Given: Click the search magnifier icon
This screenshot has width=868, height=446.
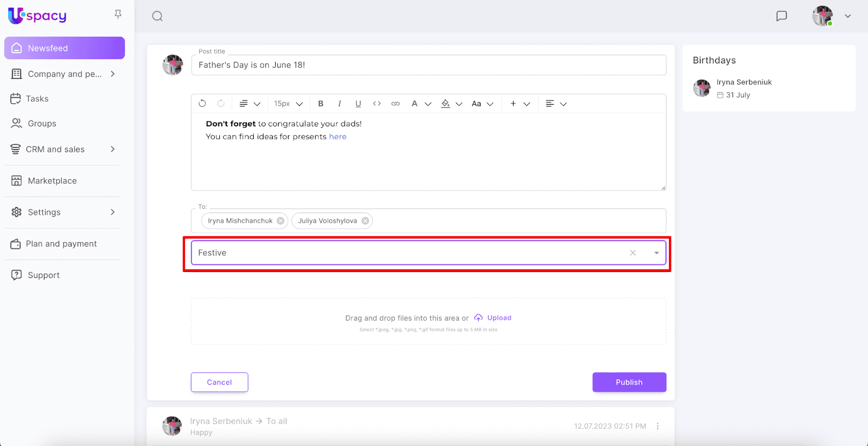Looking at the screenshot, I should pos(157,16).
